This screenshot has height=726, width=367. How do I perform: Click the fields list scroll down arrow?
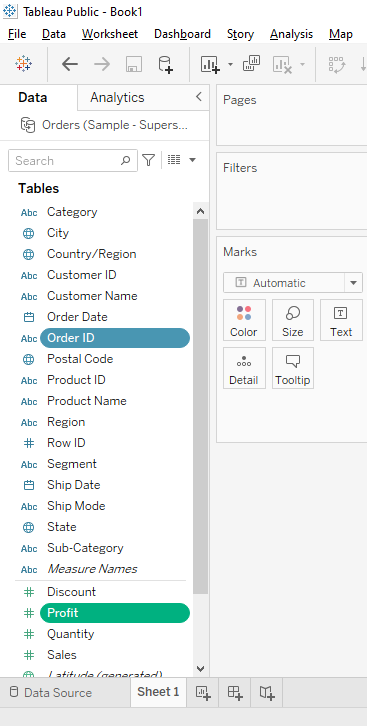click(200, 669)
